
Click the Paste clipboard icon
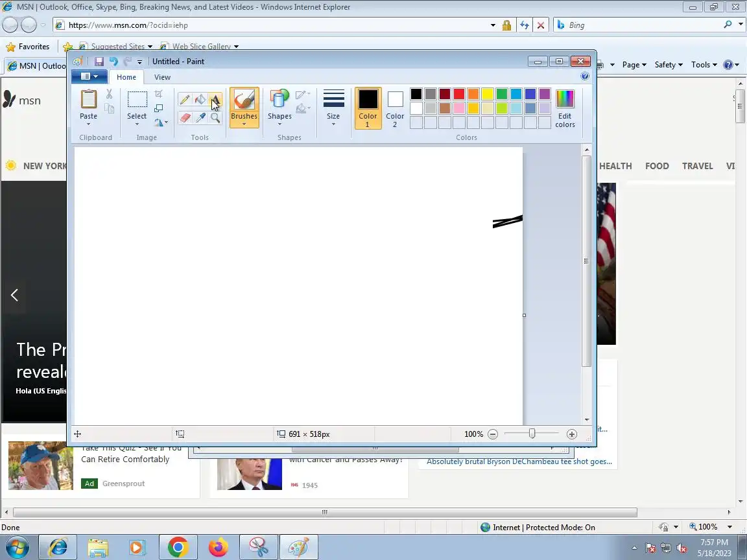89,100
